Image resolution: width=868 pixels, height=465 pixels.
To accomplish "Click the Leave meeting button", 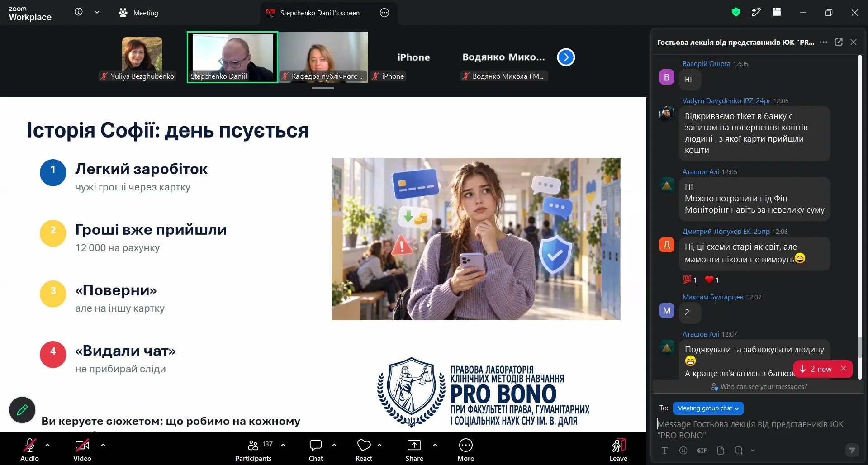I will pos(618,450).
